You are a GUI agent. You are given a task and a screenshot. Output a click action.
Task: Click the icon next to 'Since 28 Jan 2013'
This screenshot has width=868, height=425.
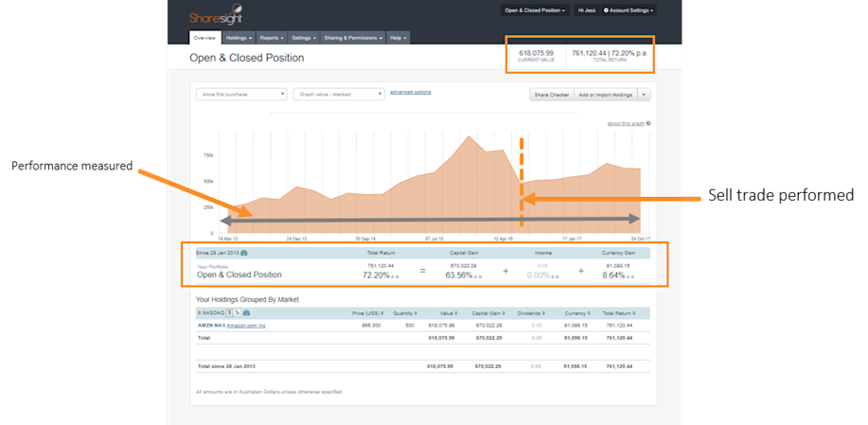point(244,253)
